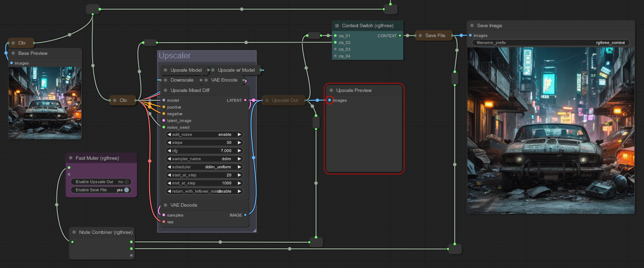Click the VAE Decode node collapse dot
644x268 pixels.
(165, 205)
